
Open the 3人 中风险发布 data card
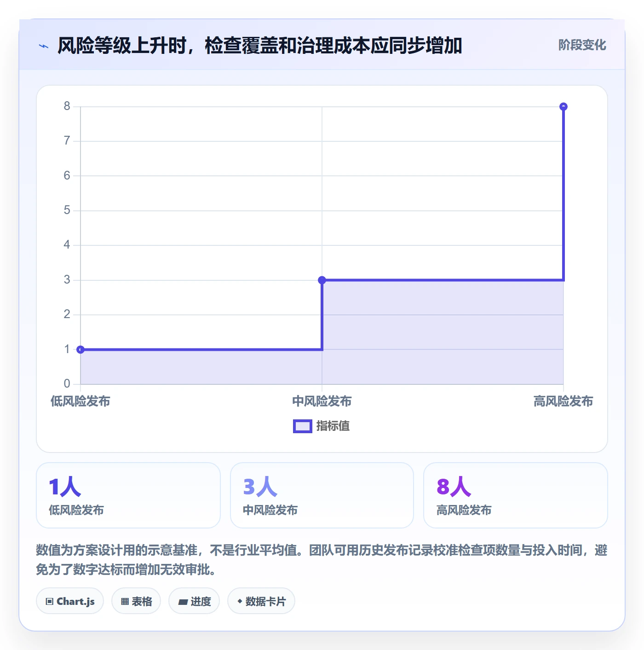(x=322, y=495)
